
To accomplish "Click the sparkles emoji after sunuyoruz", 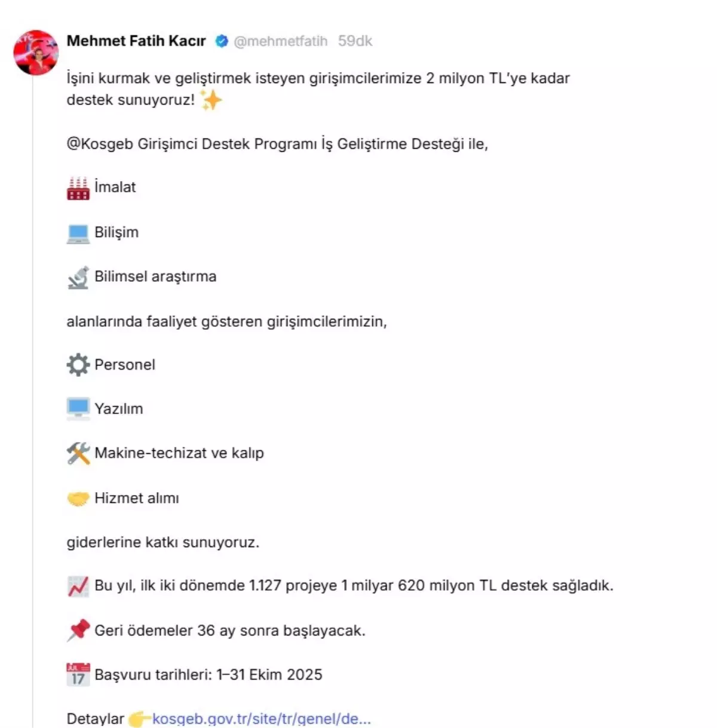I will tap(211, 100).
